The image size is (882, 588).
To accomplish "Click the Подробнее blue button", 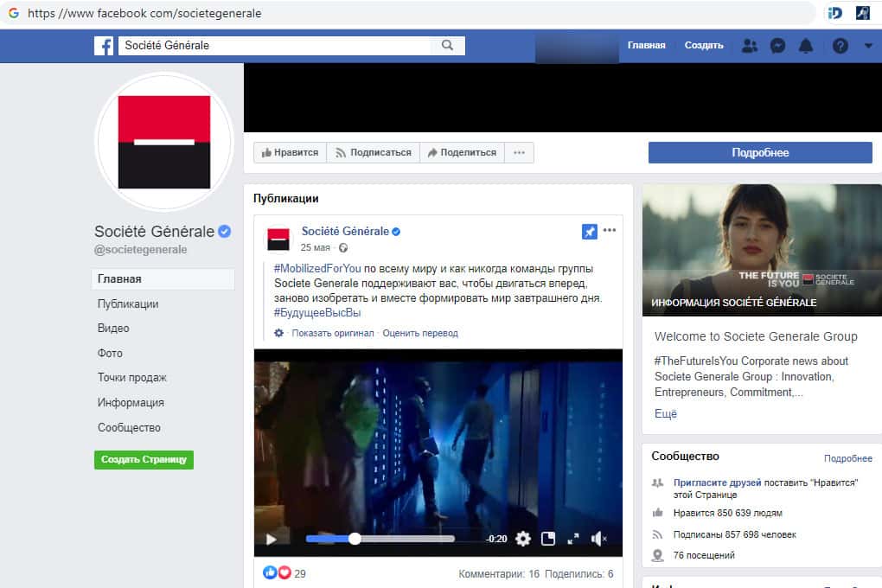I will pos(760,152).
